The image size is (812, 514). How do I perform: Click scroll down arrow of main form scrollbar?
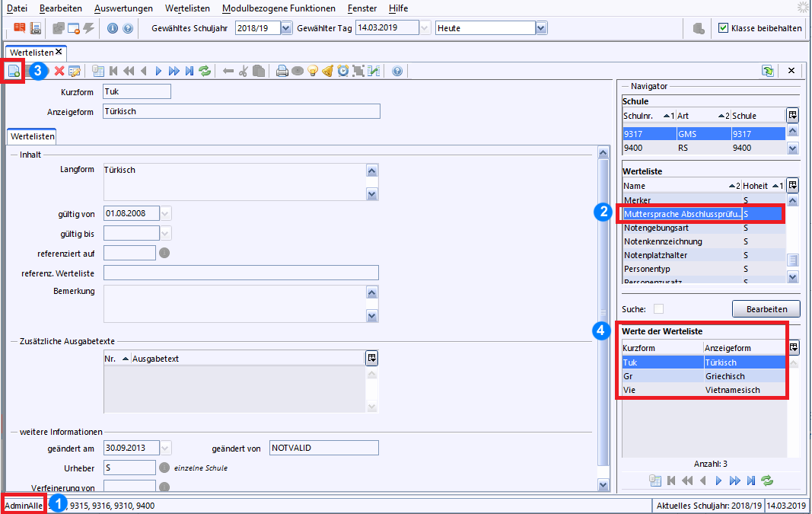(603, 486)
